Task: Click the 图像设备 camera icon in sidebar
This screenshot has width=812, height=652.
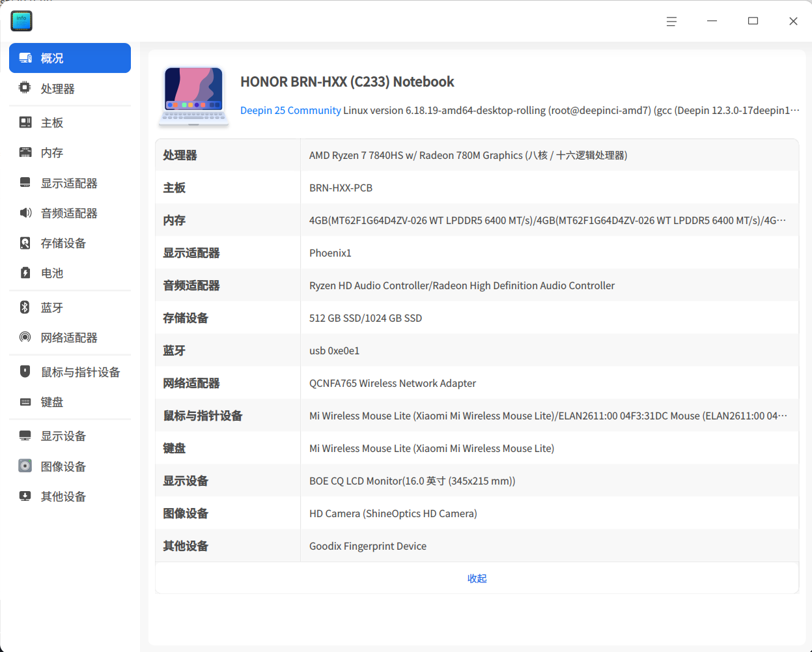Action: (x=25, y=466)
